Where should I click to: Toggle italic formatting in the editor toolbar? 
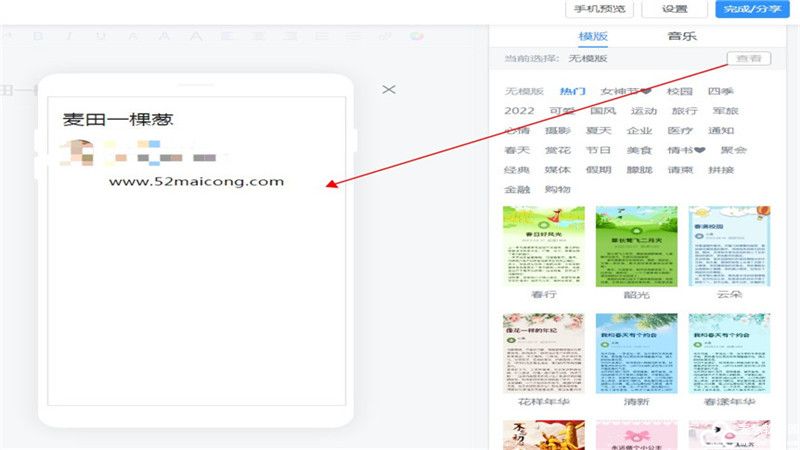[x=70, y=37]
